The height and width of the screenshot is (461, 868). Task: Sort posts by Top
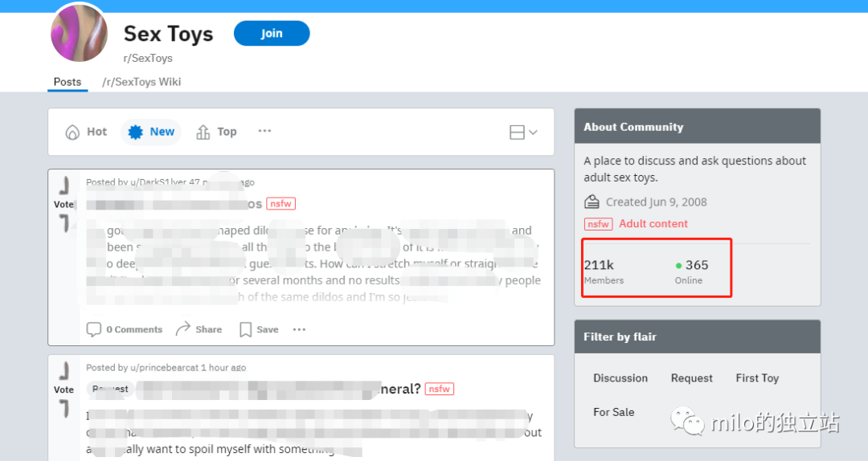pos(216,132)
